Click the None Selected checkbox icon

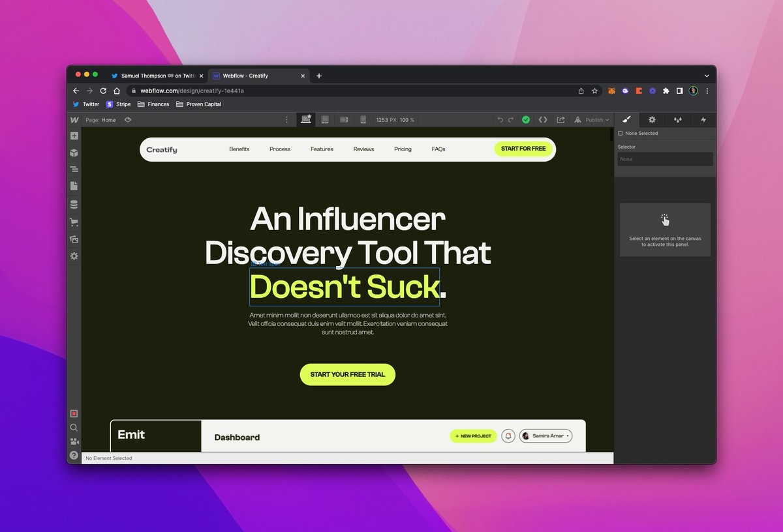[621, 134]
